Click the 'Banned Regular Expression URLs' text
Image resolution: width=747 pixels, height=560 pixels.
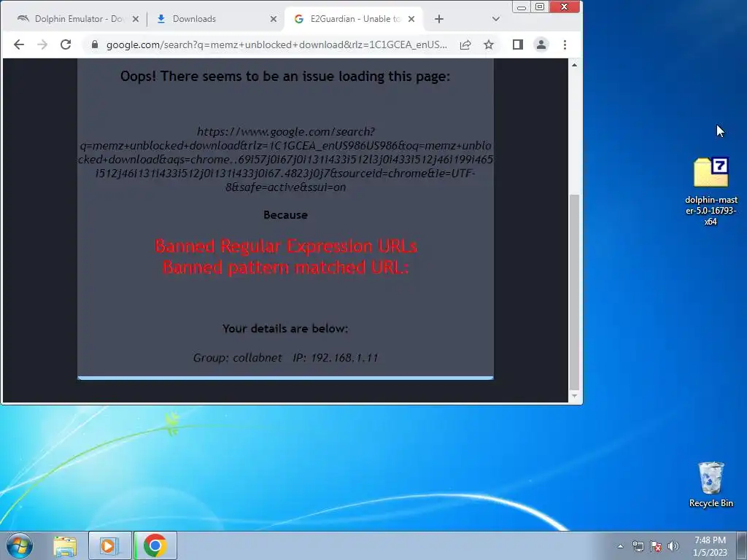[x=285, y=246]
